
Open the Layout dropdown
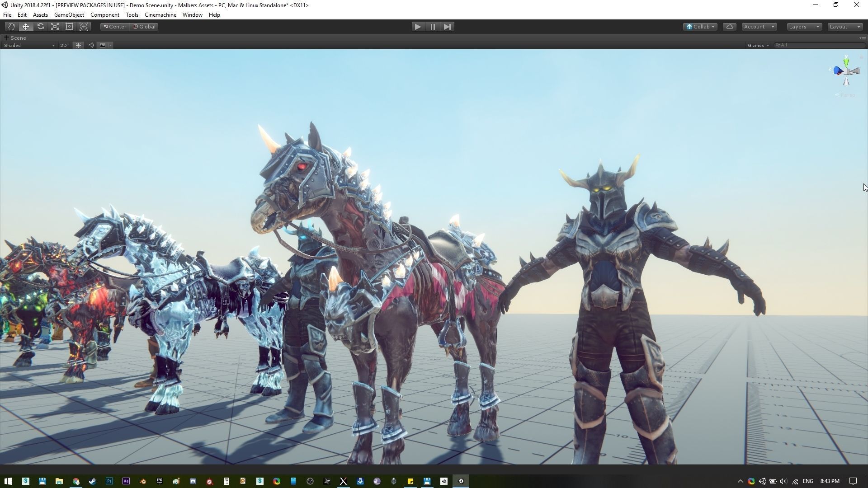(x=845, y=27)
